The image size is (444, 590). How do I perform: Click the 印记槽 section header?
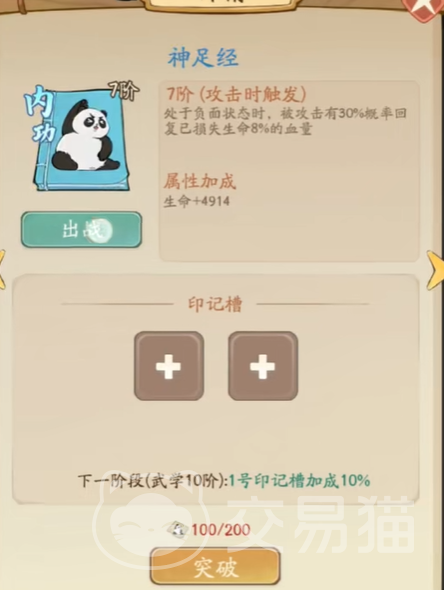click(215, 304)
